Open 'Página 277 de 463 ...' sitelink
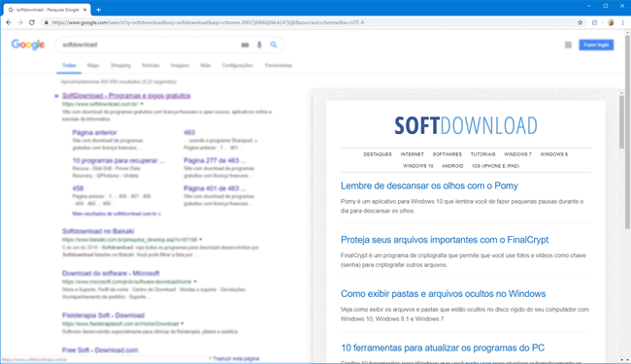The height and width of the screenshot is (364, 631). coord(215,160)
